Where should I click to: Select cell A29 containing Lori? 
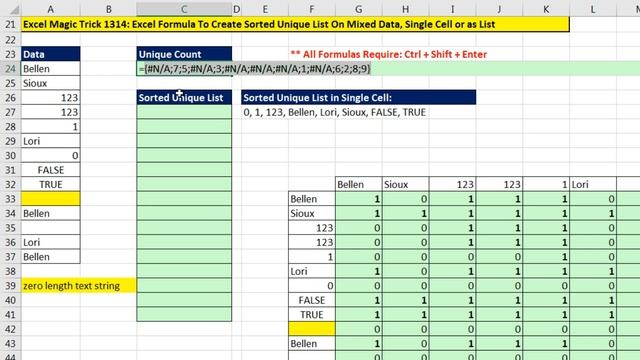point(51,141)
